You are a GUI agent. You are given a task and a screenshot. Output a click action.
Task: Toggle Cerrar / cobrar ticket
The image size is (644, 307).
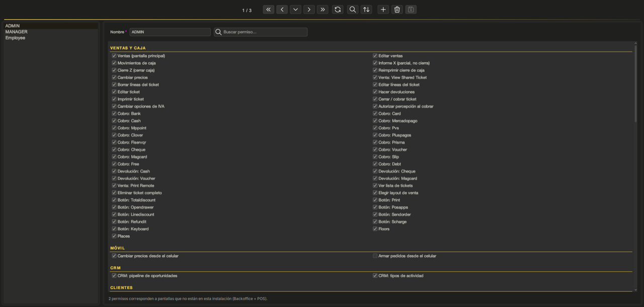click(375, 99)
